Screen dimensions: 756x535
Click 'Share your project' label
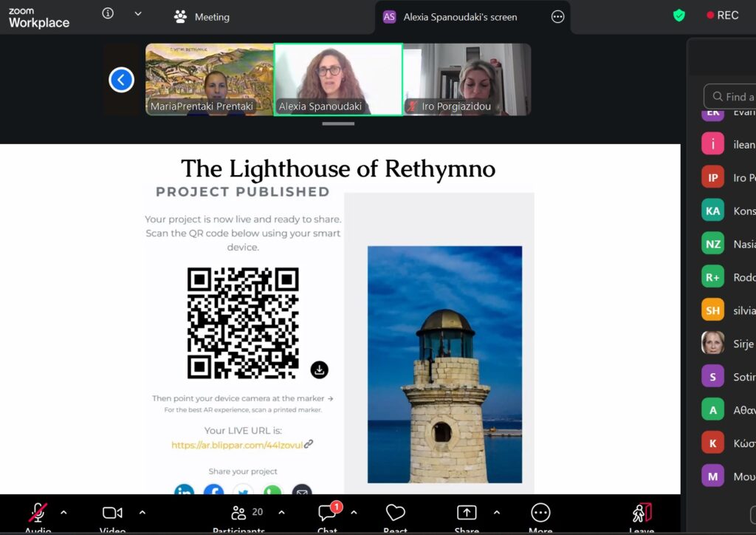tap(243, 471)
